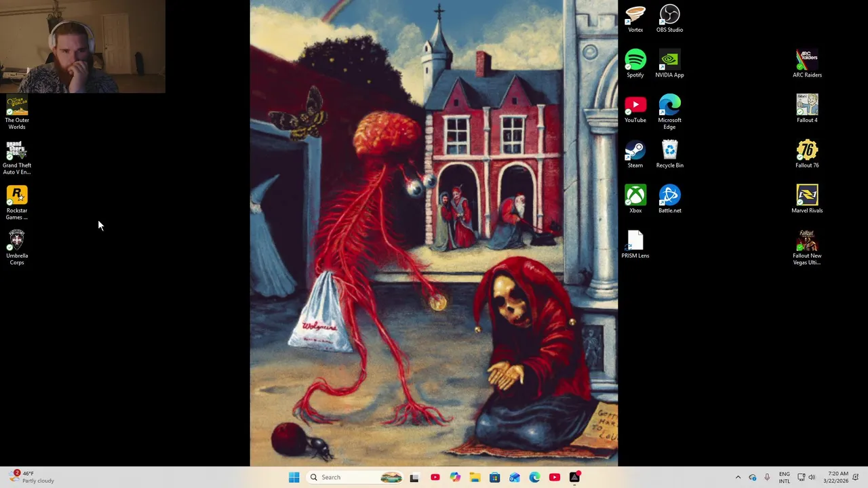
Task: Launch Fallout 76 from the desktop
Action: tap(807, 155)
